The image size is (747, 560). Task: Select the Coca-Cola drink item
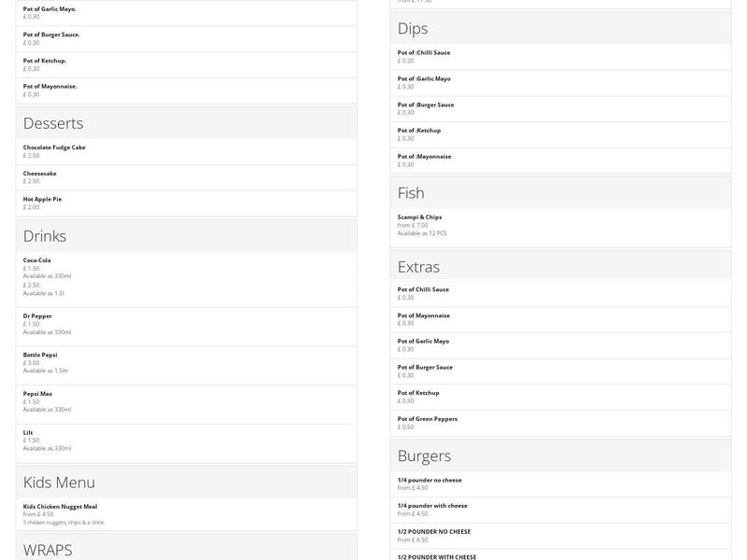[x=37, y=260]
